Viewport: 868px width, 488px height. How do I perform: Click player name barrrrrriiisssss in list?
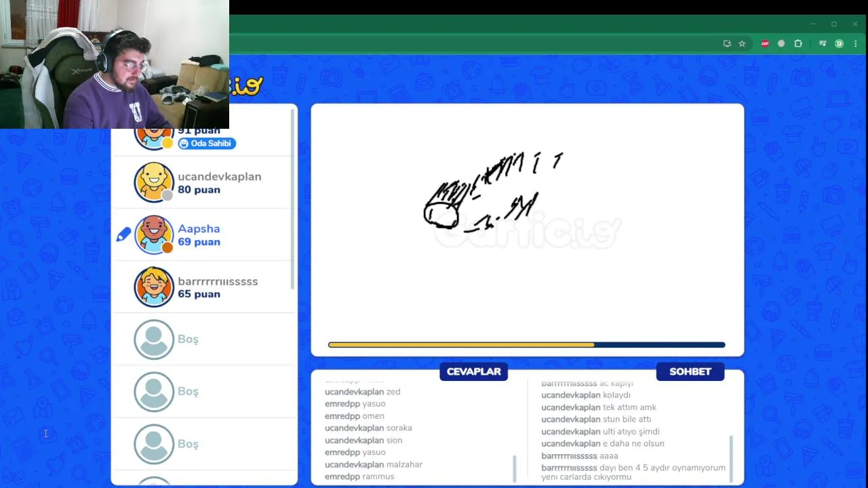coord(218,281)
